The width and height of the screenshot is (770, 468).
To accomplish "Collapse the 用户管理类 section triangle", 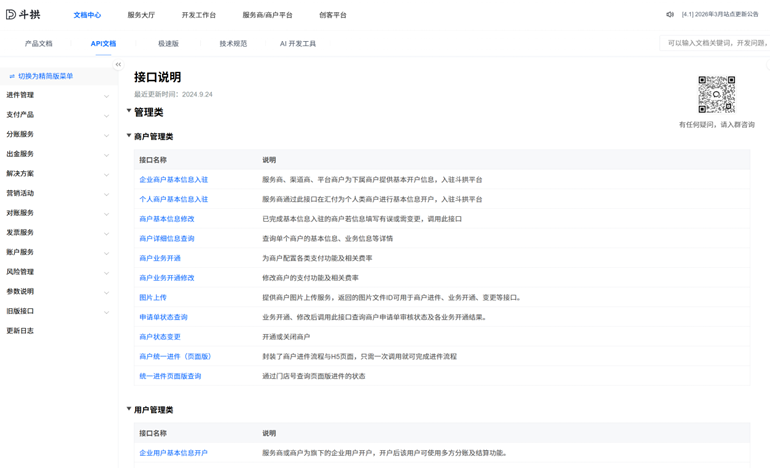I will [x=129, y=409].
